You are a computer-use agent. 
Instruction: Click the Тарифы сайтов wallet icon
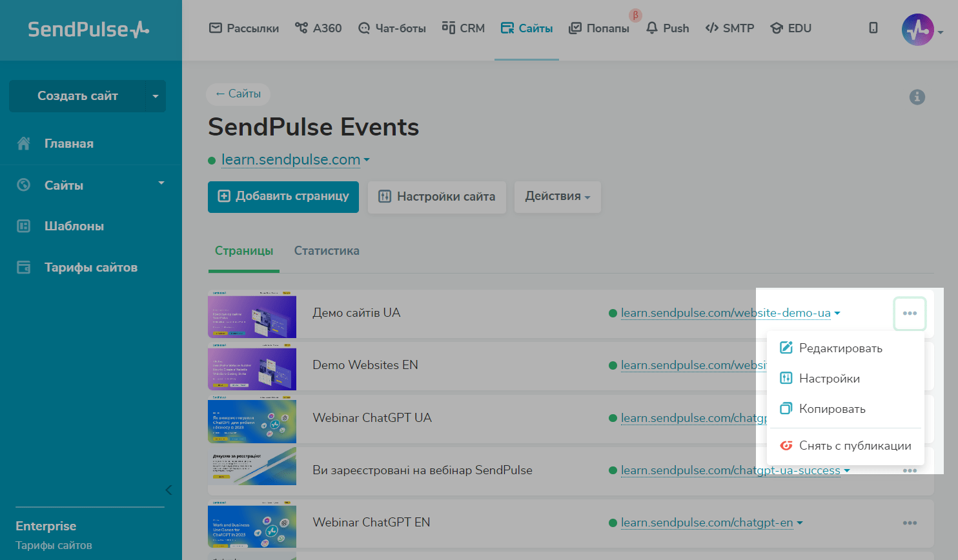click(x=24, y=267)
